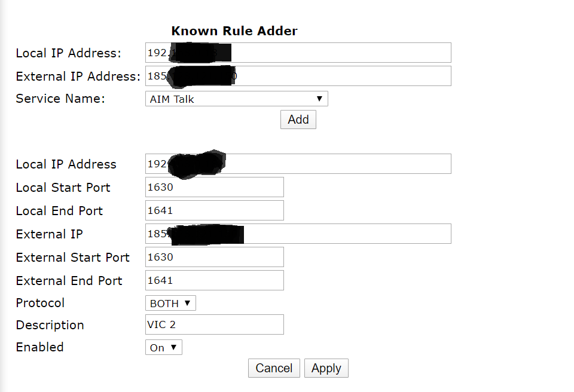574x392 pixels.
Task: Click the Local Start Port field
Action: click(x=214, y=187)
